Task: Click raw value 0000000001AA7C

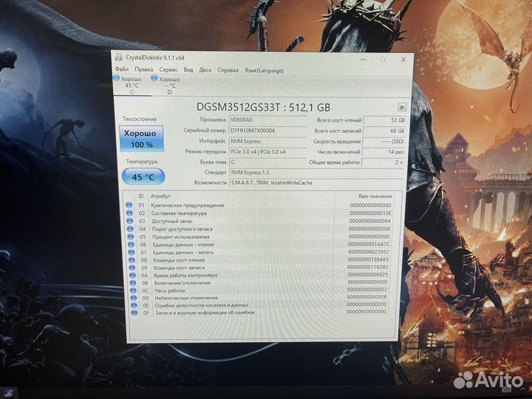Action: [369, 245]
